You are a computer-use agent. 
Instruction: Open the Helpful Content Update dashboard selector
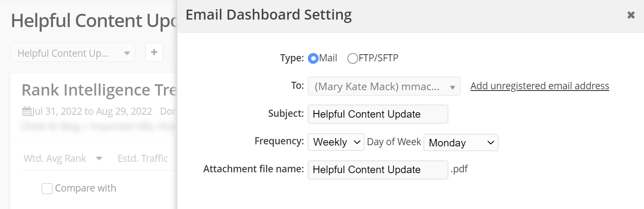(73, 53)
